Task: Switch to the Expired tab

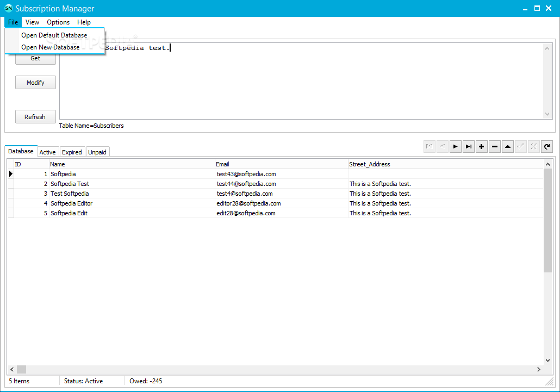Action: [72, 152]
